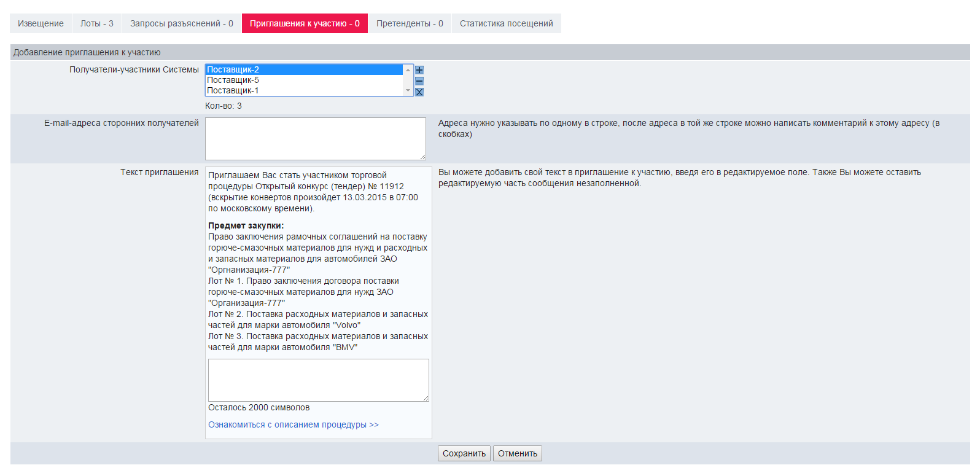The height and width of the screenshot is (473, 980).
Task: Click the E-mail addresses text area
Action: [315, 139]
